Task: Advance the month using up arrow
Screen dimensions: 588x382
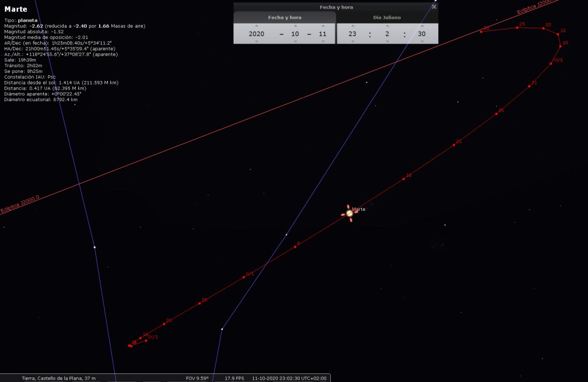Action: click(x=295, y=26)
